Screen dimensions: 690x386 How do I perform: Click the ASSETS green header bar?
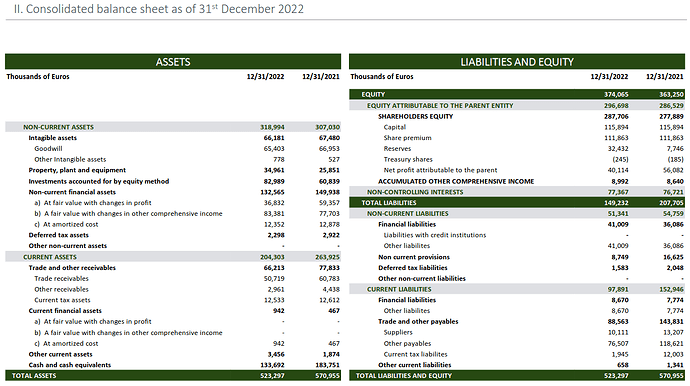pos(173,62)
